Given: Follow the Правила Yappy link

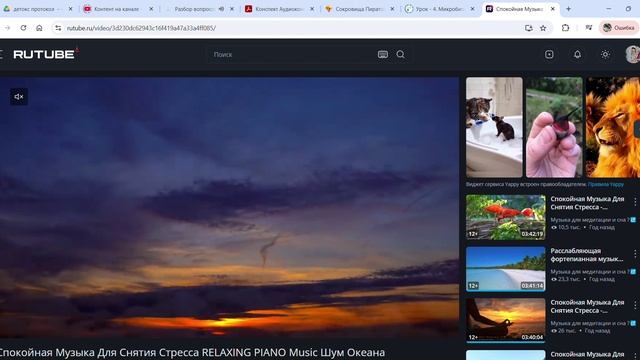Looking at the screenshot, I should tap(606, 184).
